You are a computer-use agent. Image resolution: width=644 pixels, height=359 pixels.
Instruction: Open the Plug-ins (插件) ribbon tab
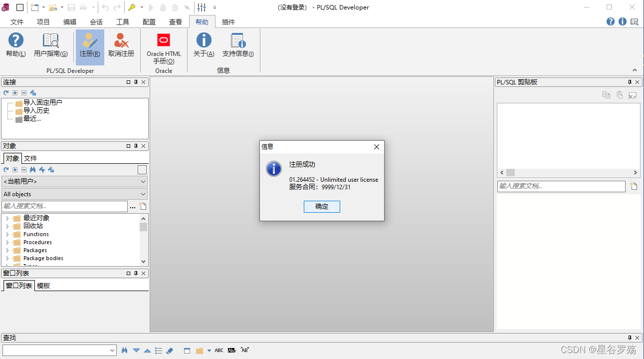coord(228,22)
